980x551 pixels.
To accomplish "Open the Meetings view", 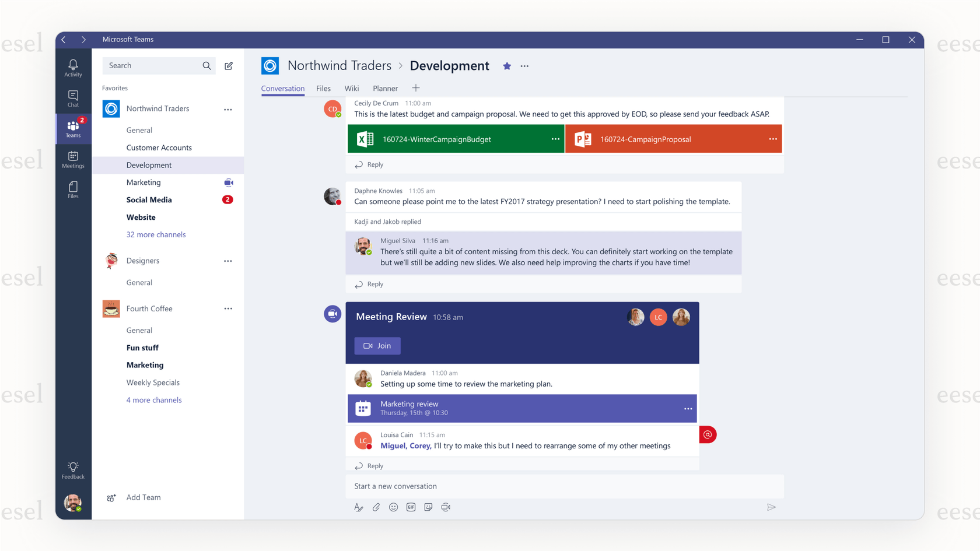I will tap(73, 158).
